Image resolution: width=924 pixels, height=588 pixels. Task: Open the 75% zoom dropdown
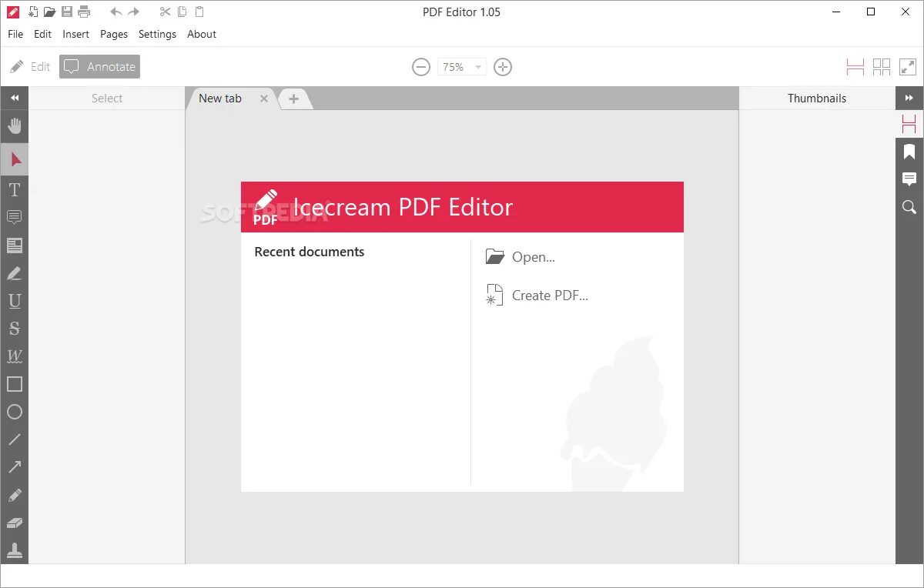click(x=462, y=67)
